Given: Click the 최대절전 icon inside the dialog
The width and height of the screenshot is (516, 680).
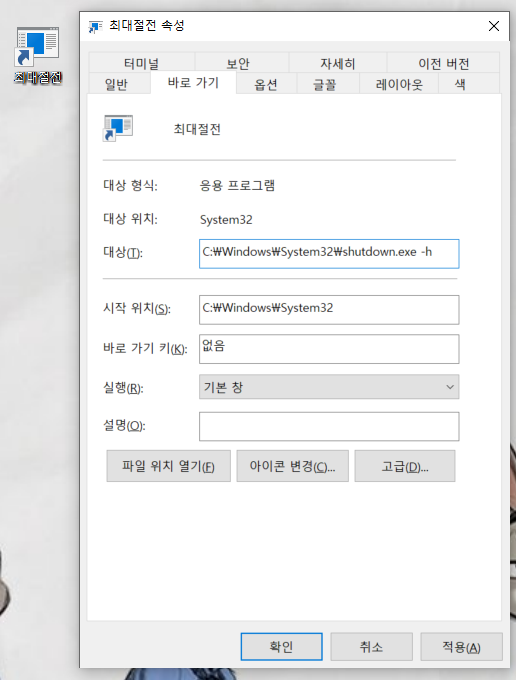Looking at the screenshot, I should tap(118, 128).
